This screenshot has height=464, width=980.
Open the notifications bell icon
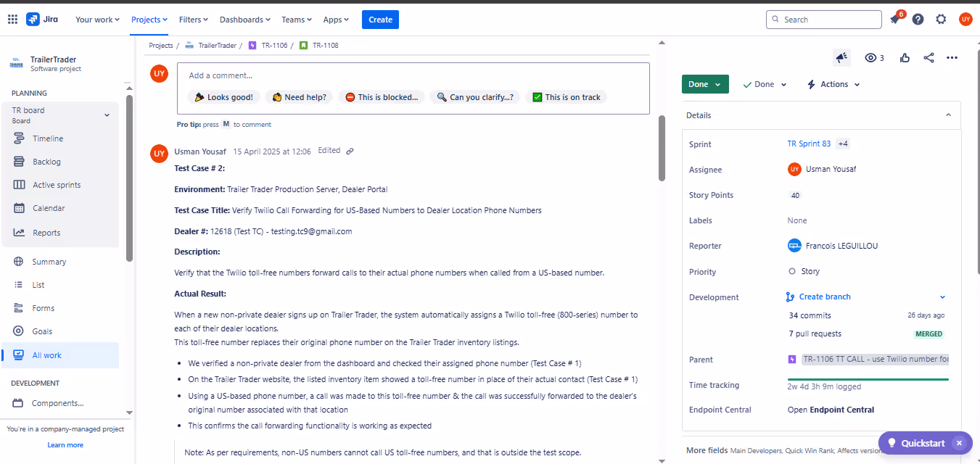894,20
